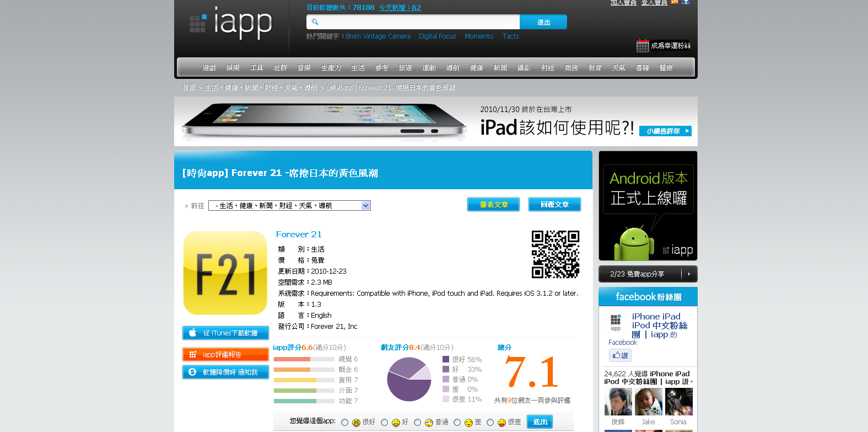Viewport: 868px width, 432px height.
Task: Open the 生產力 menu category
Action: pyautogui.click(x=331, y=68)
